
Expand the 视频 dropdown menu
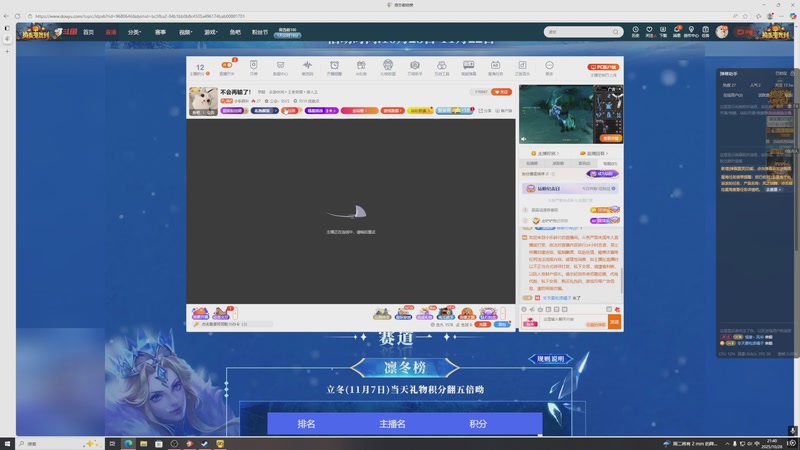185,32
